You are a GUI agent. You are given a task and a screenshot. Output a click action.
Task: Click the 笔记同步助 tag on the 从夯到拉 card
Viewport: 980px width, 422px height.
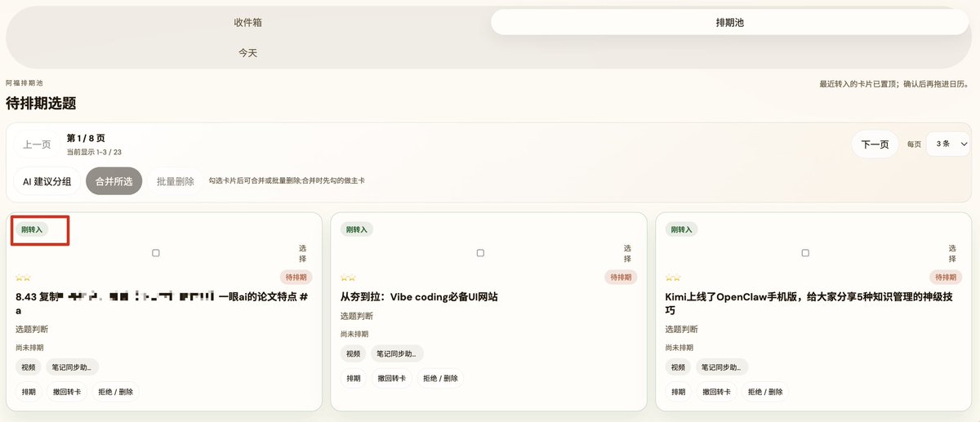pyautogui.click(x=398, y=353)
